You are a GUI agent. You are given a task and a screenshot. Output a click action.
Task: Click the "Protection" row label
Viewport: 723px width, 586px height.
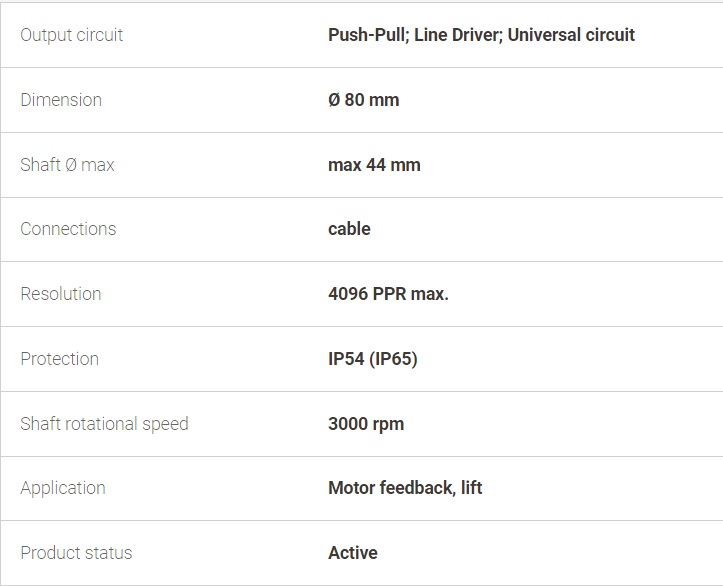pos(60,359)
